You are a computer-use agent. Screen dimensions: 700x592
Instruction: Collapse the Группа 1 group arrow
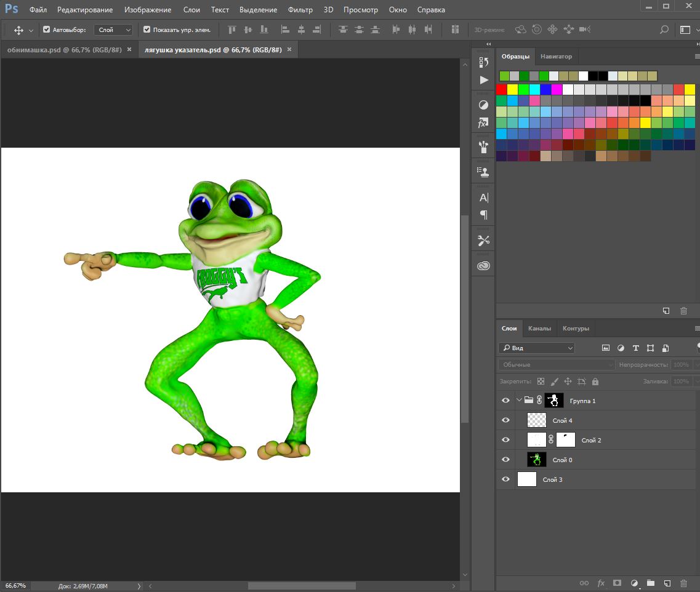point(520,400)
